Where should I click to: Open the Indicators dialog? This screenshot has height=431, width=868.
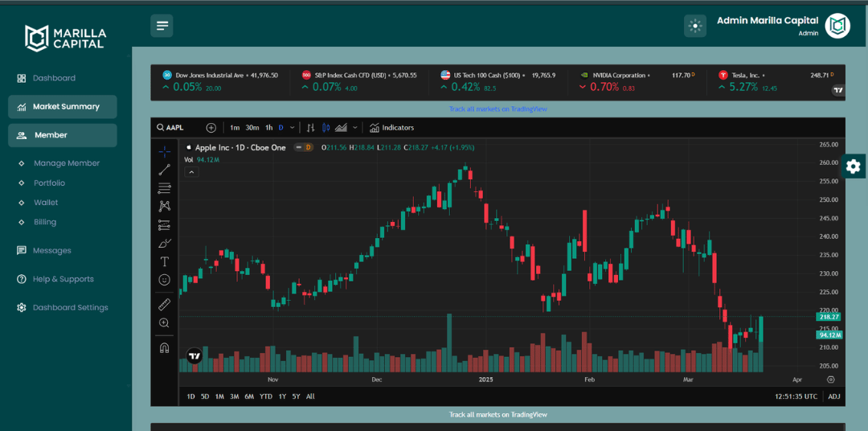point(391,127)
